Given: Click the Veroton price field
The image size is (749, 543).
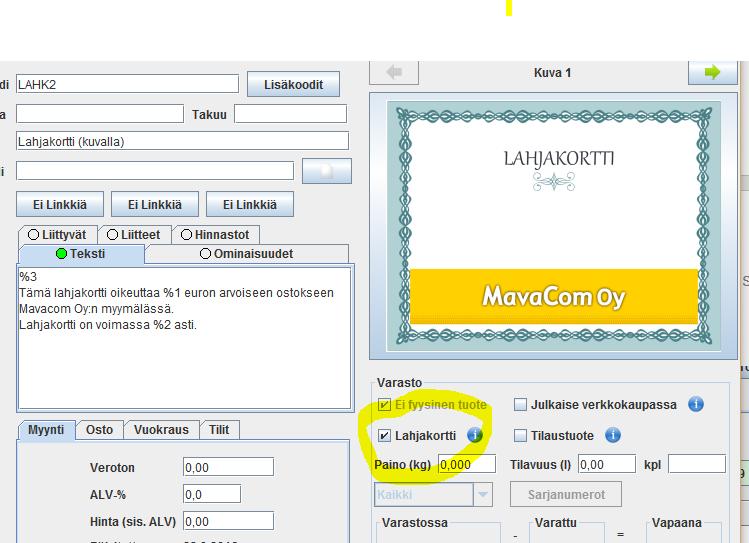Looking at the screenshot, I should pos(228,467).
